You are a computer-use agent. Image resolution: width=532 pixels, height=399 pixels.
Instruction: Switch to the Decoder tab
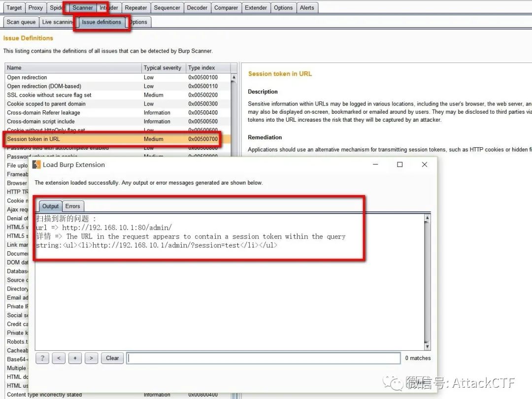tap(197, 7)
